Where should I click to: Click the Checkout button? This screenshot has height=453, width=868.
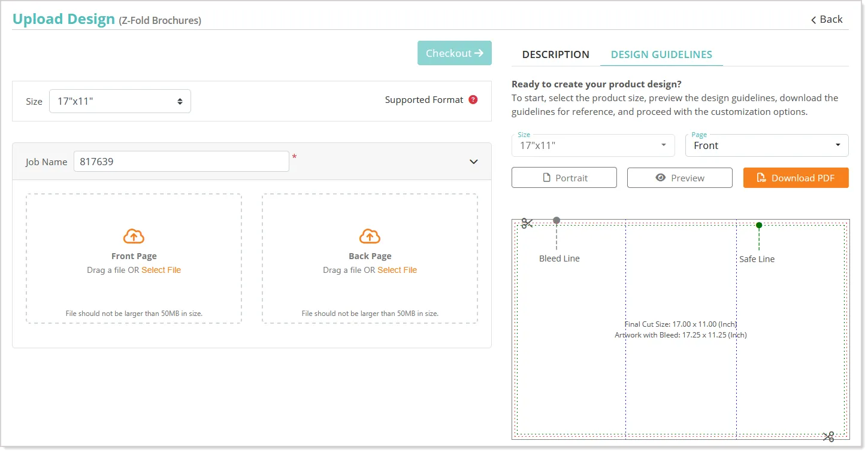pos(455,53)
